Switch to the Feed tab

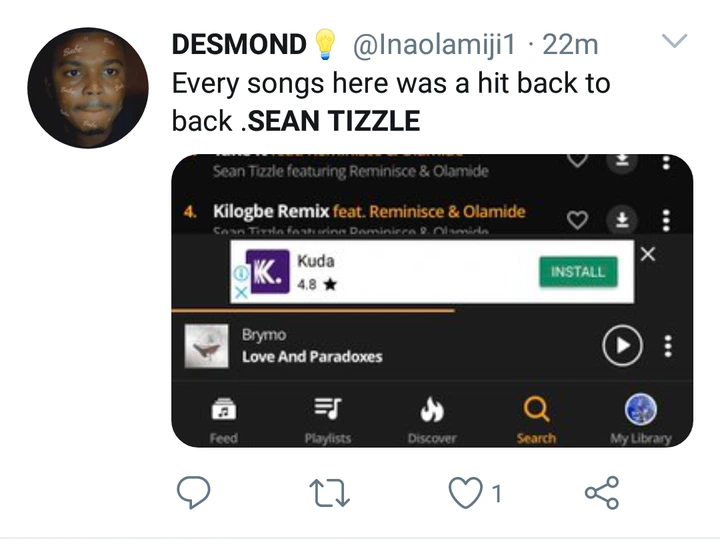(x=224, y=418)
